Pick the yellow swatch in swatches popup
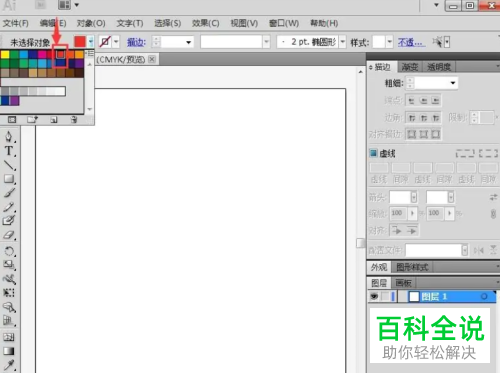 (5, 54)
